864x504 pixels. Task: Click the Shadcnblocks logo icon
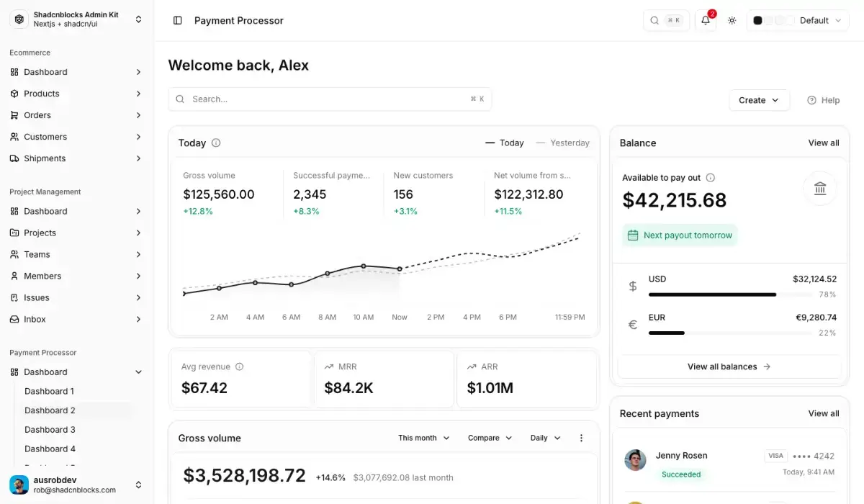click(x=19, y=19)
